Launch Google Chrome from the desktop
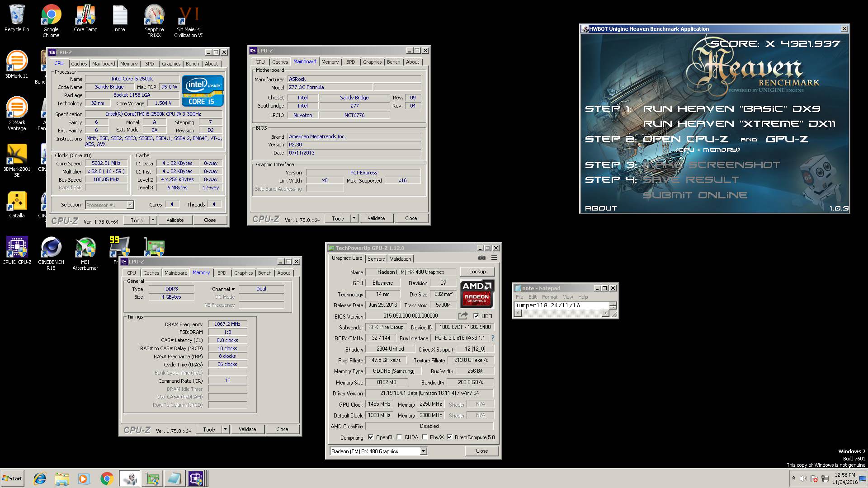The width and height of the screenshot is (868, 488). click(51, 21)
